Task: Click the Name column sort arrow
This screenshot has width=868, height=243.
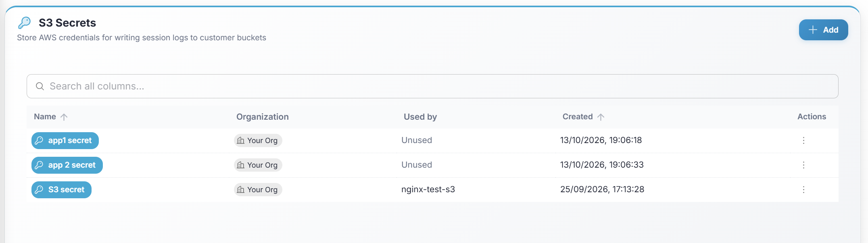Action: tap(64, 117)
